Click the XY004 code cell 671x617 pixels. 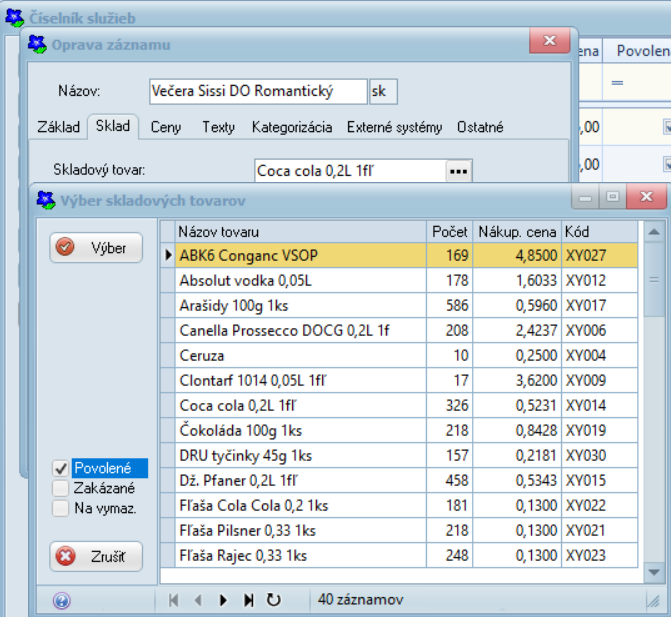tap(600, 356)
